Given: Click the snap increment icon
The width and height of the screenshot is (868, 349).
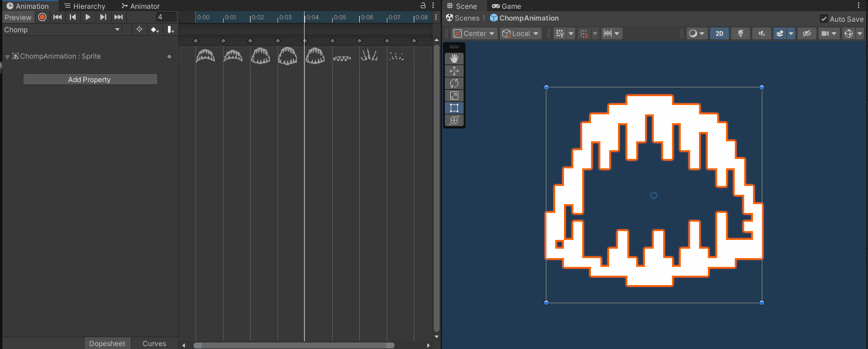Looking at the screenshot, I should [x=607, y=33].
